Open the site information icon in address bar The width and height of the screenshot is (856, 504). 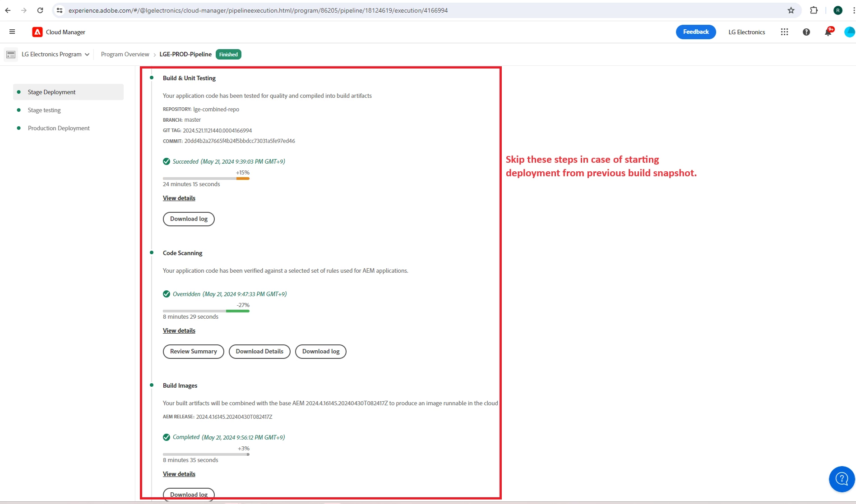click(x=60, y=10)
